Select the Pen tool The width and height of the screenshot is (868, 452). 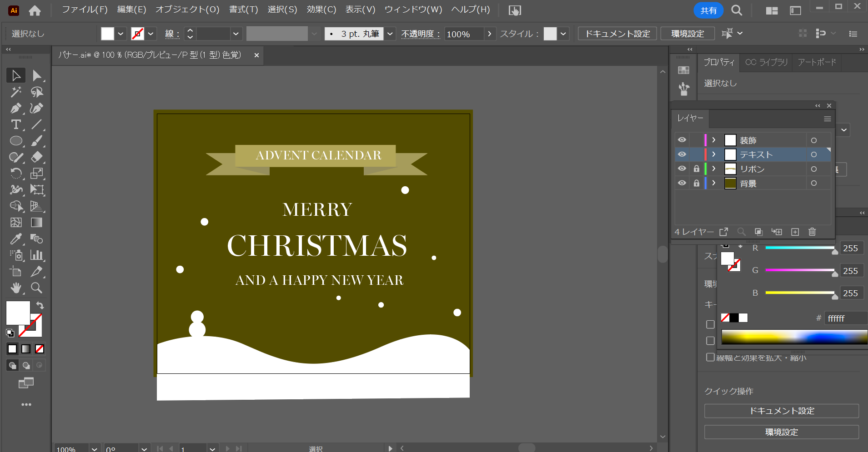tap(15, 108)
